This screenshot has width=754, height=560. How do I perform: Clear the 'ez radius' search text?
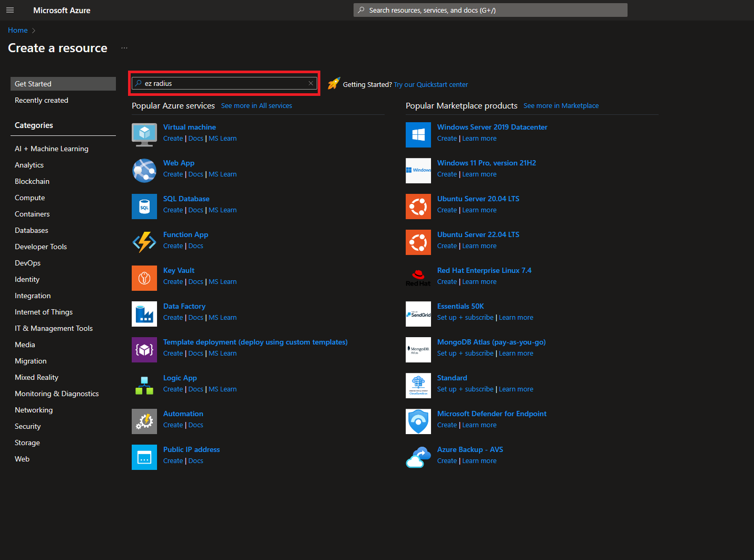point(311,83)
